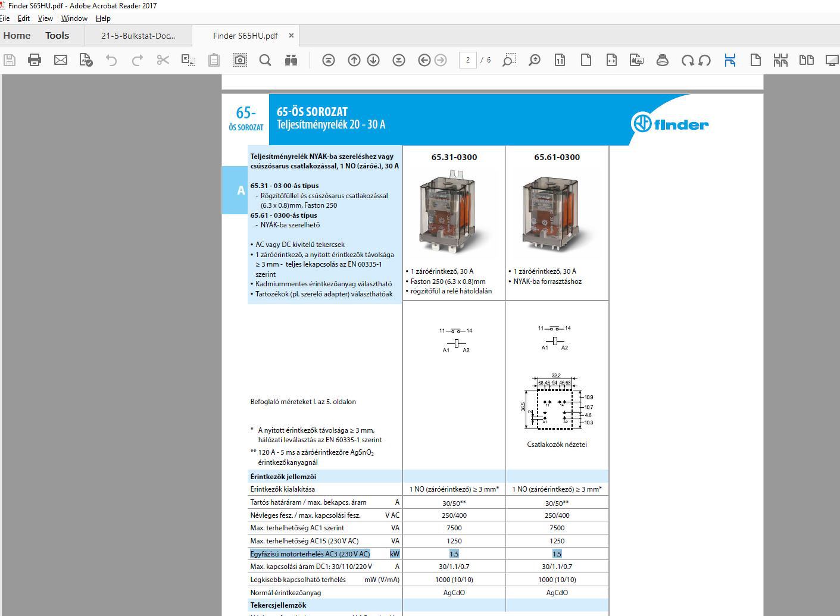
Task: Go to the next page arrow
Action: point(373,60)
